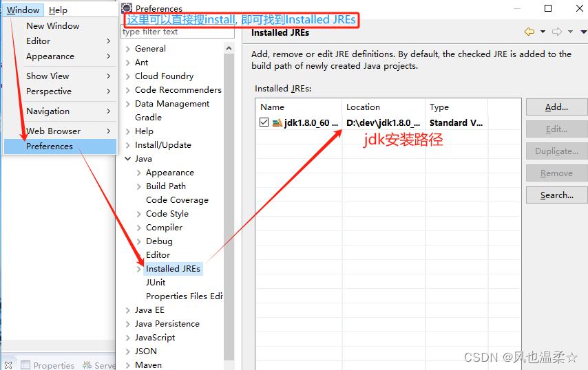Expand the Java EE node
Viewport: 588px width, 370px height.
pos(128,310)
